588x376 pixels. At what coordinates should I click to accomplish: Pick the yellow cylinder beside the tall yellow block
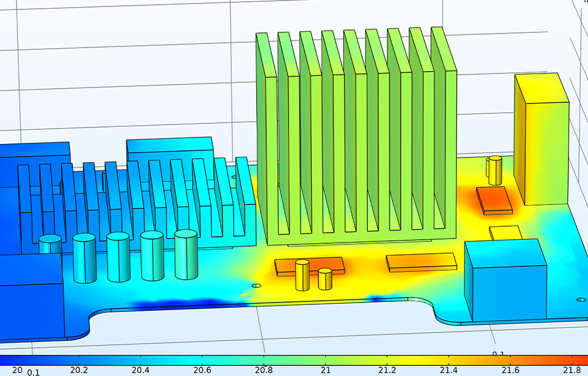[x=495, y=170]
